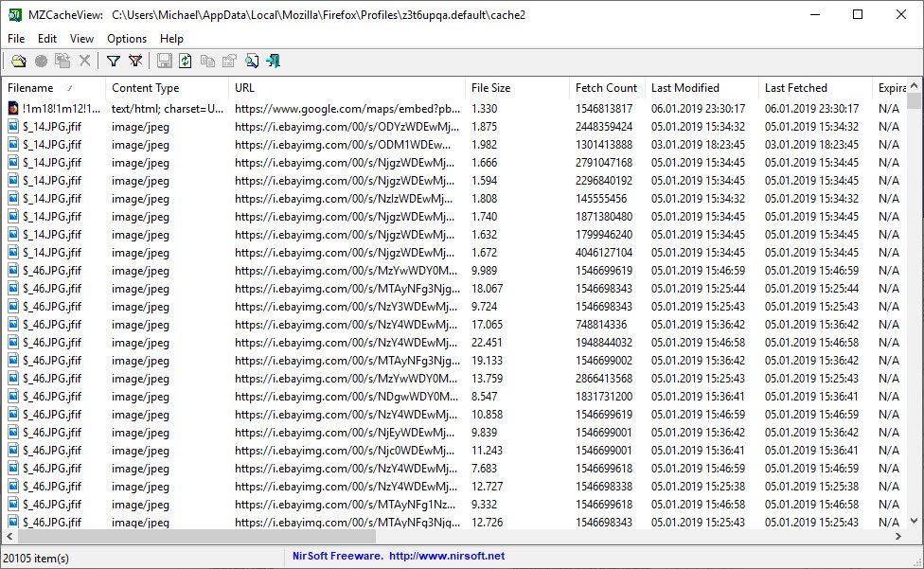Screen dimensions: 924x569
Task: Click the horizontal scrollbar right arrow
Action: tap(898, 536)
